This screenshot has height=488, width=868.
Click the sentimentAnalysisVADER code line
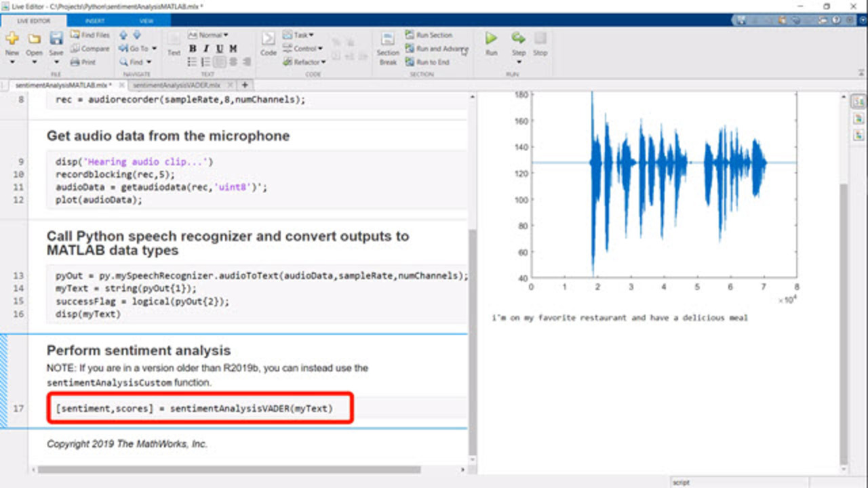click(x=195, y=409)
